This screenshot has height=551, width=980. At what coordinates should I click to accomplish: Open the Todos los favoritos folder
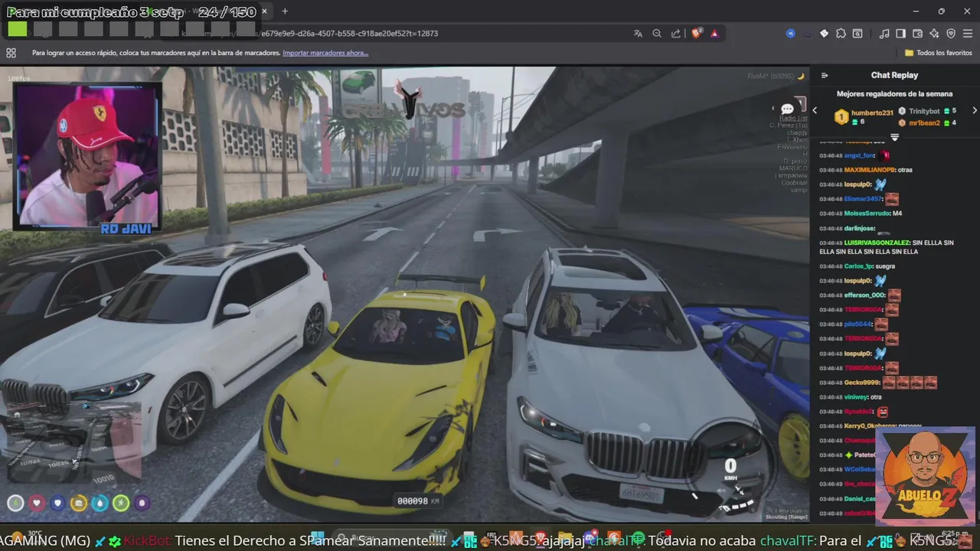pyautogui.click(x=938, y=53)
